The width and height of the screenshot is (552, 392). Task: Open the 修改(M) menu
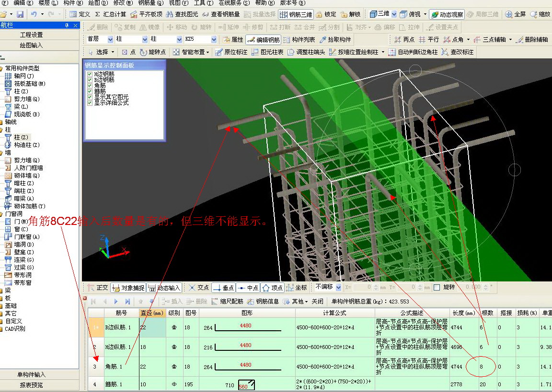[123, 3]
